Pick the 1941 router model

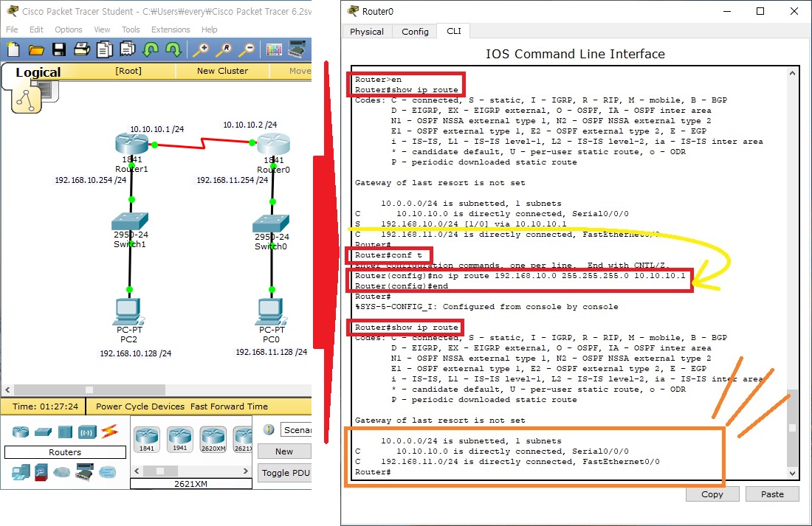coord(179,439)
